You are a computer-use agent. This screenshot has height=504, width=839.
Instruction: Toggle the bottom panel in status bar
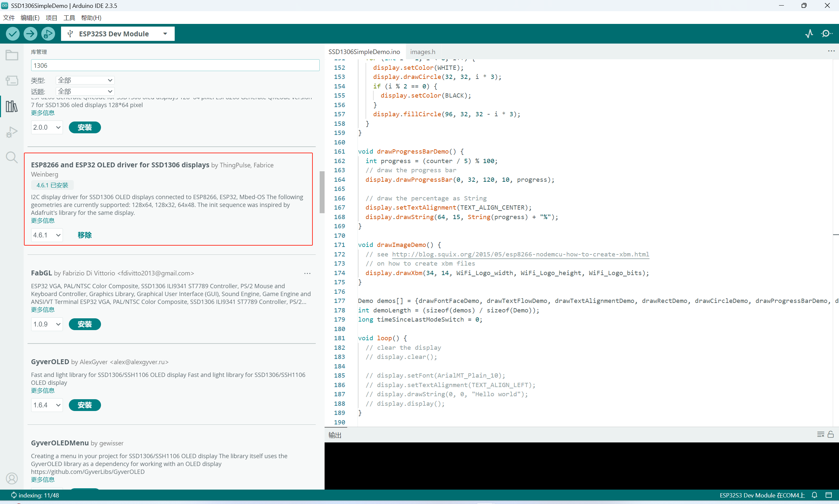pos(829,495)
